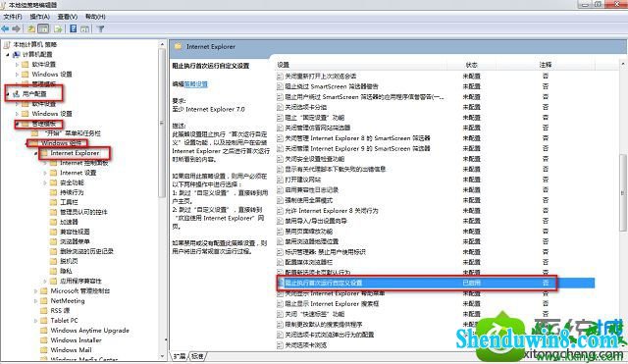This screenshot has height=364, width=628.
Task: Expand the Internet 设置 folder arrow
Action: [x=45, y=173]
